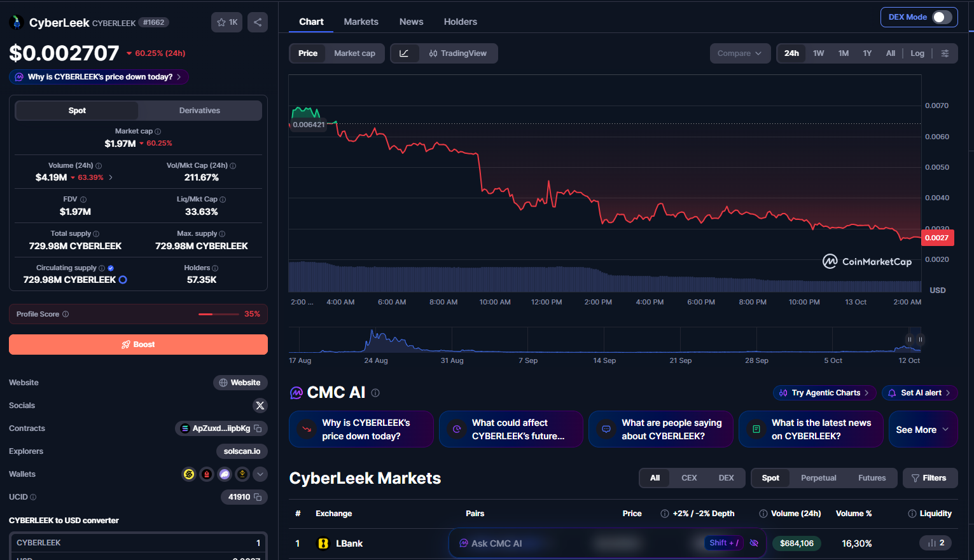Select the purple chat-bubble wallet icon
Viewport: 974px width, 560px height.
click(x=225, y=474)
